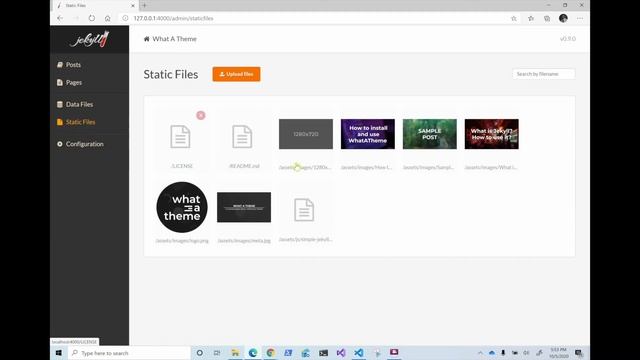Open the favorites list icon
The width and height of the screenshot is (640, 360).
pyautogui.click(x=531, y=18)
